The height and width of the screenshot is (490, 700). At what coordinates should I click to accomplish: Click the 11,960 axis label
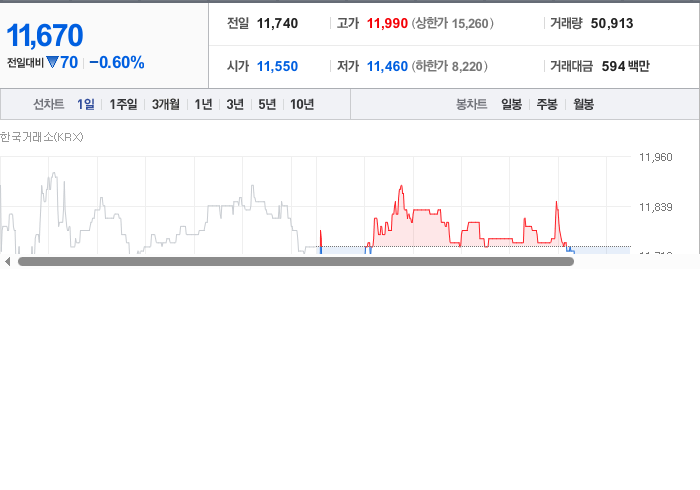click(x=655, y=157)
